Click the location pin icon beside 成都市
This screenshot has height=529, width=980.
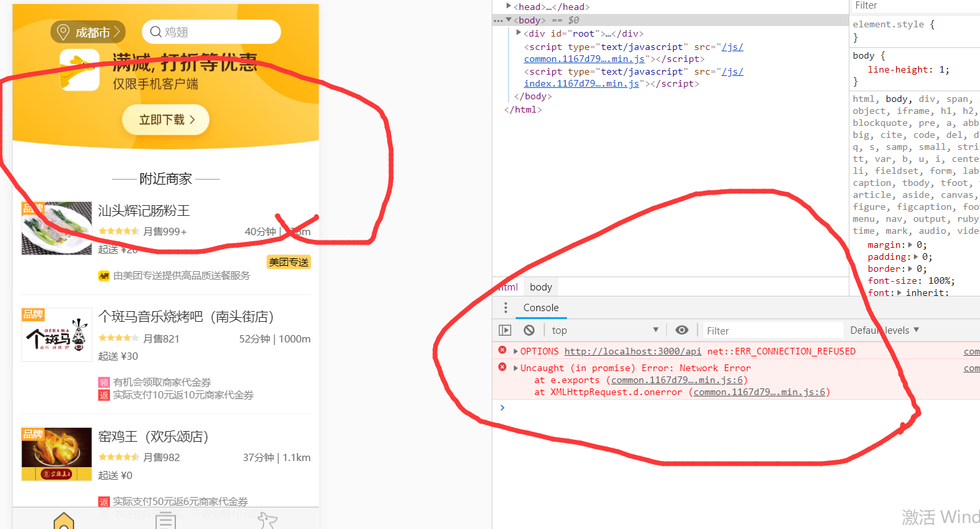point(63,32)
